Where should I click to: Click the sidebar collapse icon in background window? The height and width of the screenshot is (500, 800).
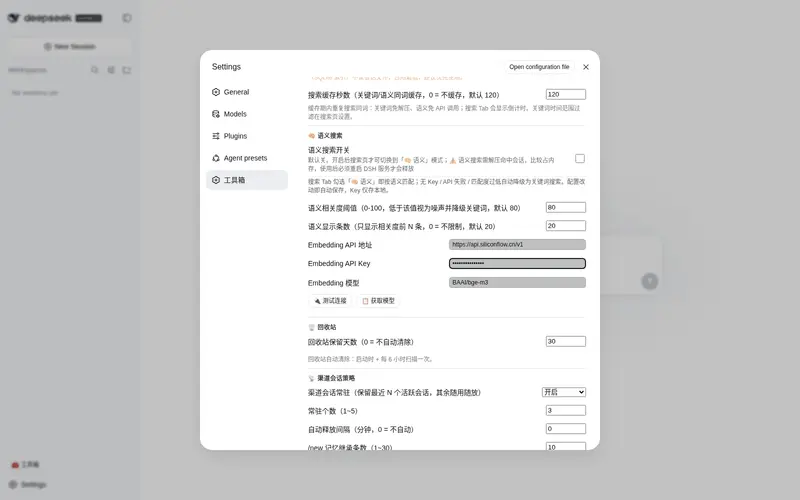point(127,18)
